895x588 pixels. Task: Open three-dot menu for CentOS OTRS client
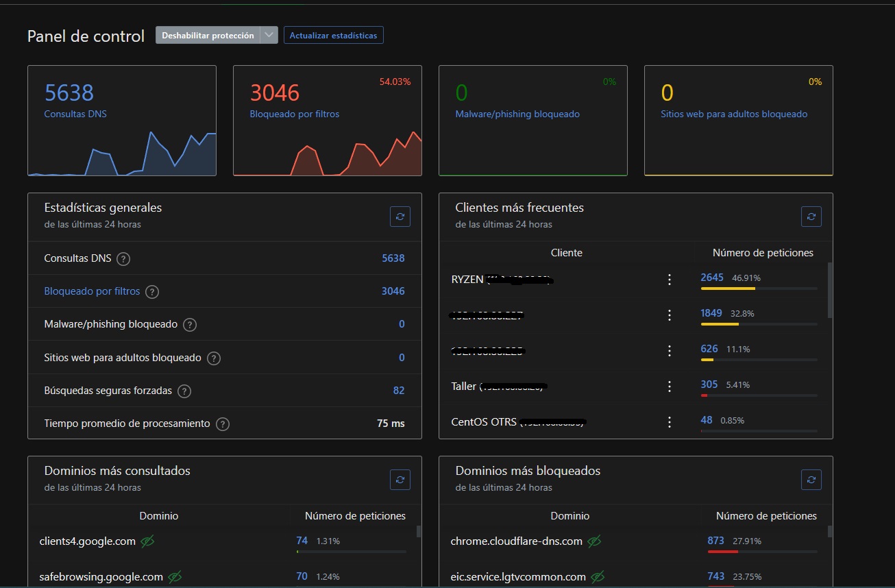click(670, 422)
